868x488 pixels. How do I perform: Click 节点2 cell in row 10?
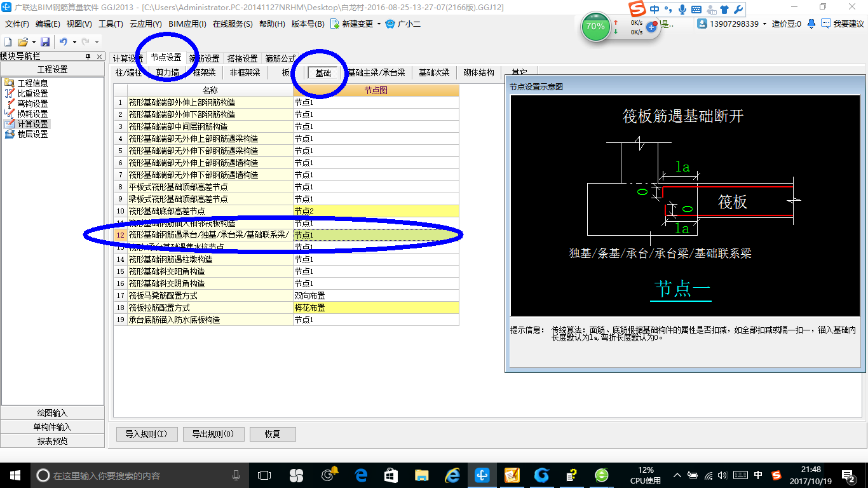[x=376, y=211]
